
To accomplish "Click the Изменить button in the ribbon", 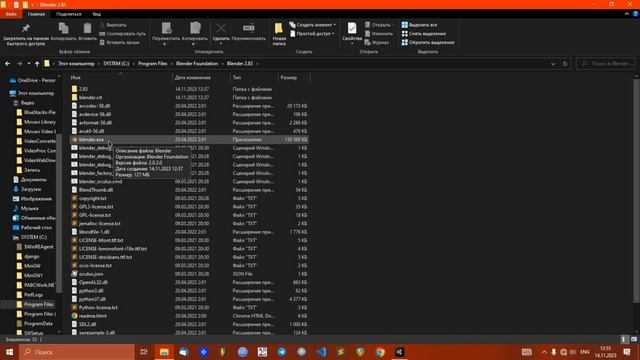I will pos(378,33).
